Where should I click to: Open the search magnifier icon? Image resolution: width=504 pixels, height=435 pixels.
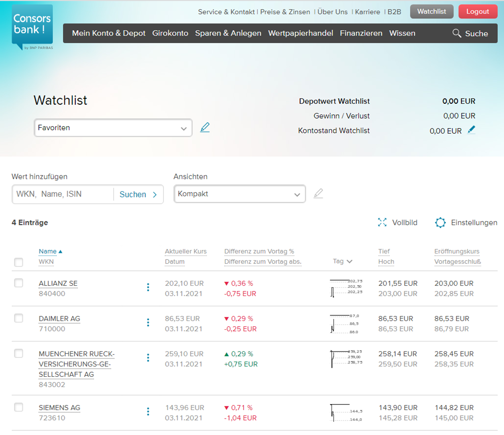tap(457, 33)
